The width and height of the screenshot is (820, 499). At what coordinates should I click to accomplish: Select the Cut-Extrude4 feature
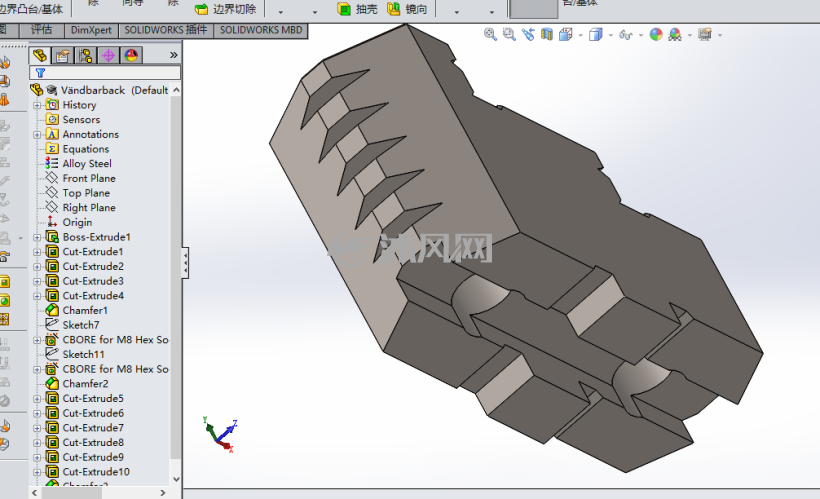[x=93, y=296]
